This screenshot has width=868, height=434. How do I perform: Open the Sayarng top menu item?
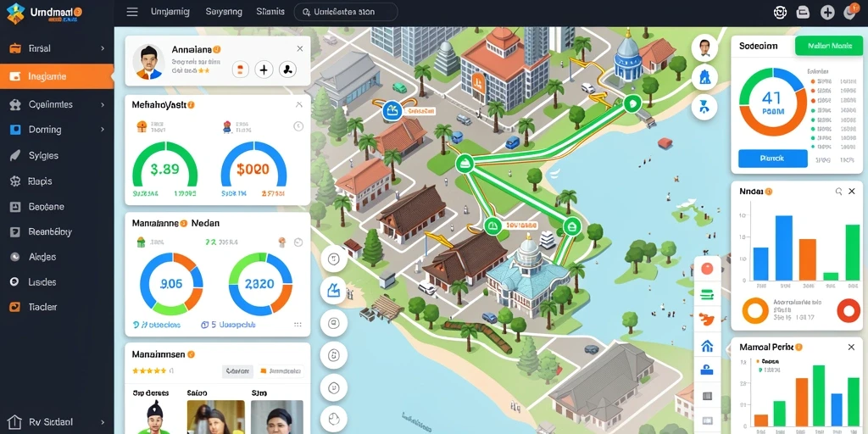pyautogui.click(x=224, y=12)
